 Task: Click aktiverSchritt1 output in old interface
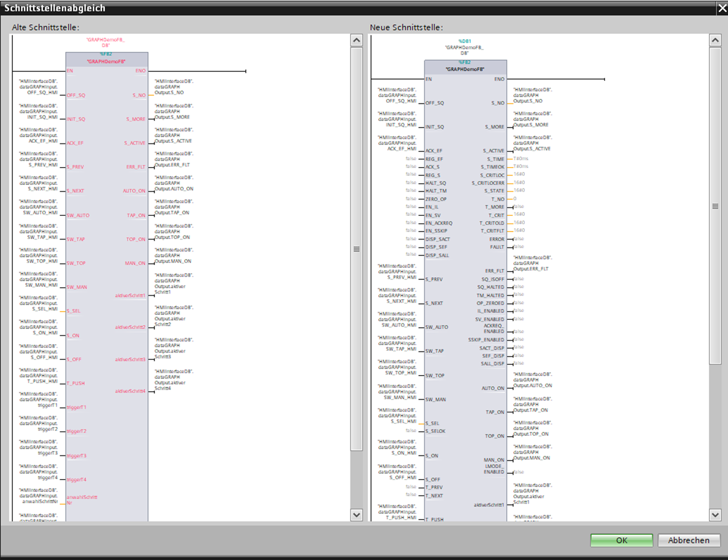coord(131,295)
